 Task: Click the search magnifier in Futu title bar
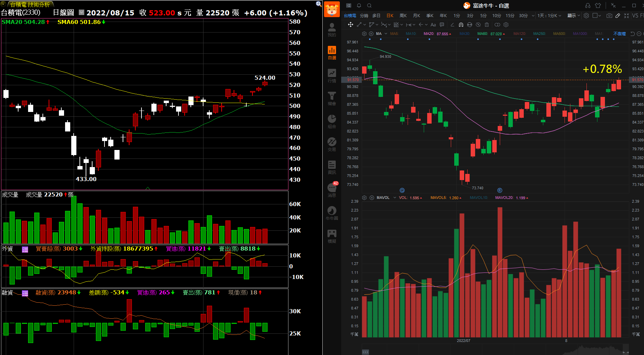click(x=369, y=5)
